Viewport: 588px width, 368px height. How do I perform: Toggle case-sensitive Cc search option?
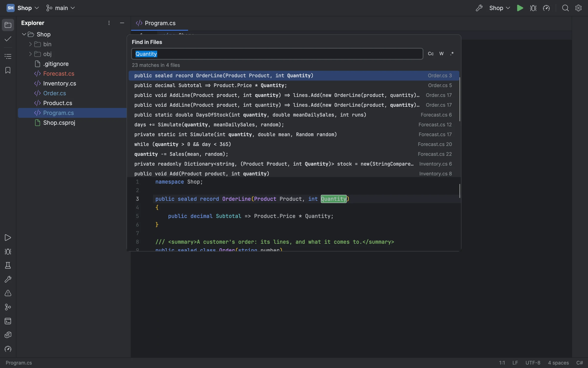pyautogui.click(x=431, y=54)
